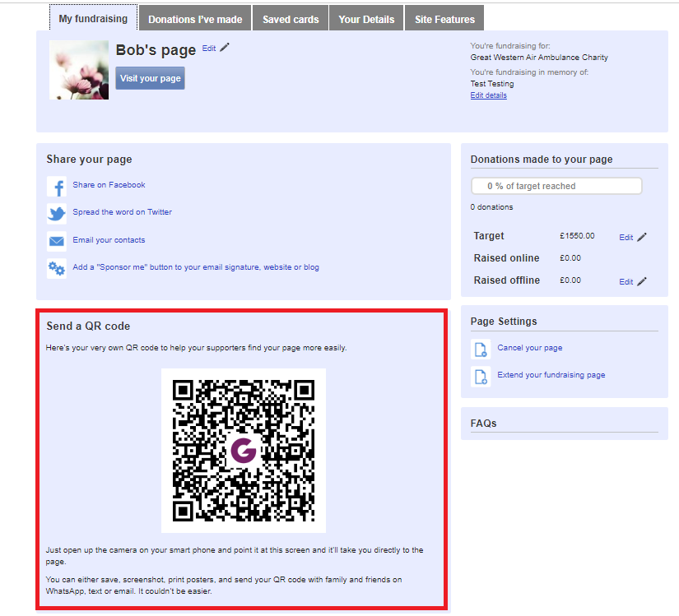Image resolution: width=679 pixels, height=616 pixels.
Task: Click the Facebook share icon
Action: 57,187
